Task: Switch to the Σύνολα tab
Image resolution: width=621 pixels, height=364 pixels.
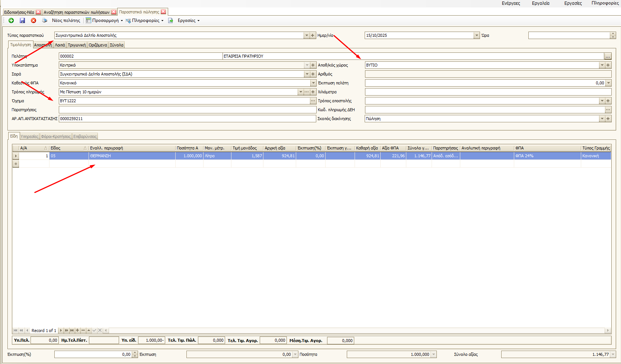Action: pyautogui.click(x=116, y=45)
